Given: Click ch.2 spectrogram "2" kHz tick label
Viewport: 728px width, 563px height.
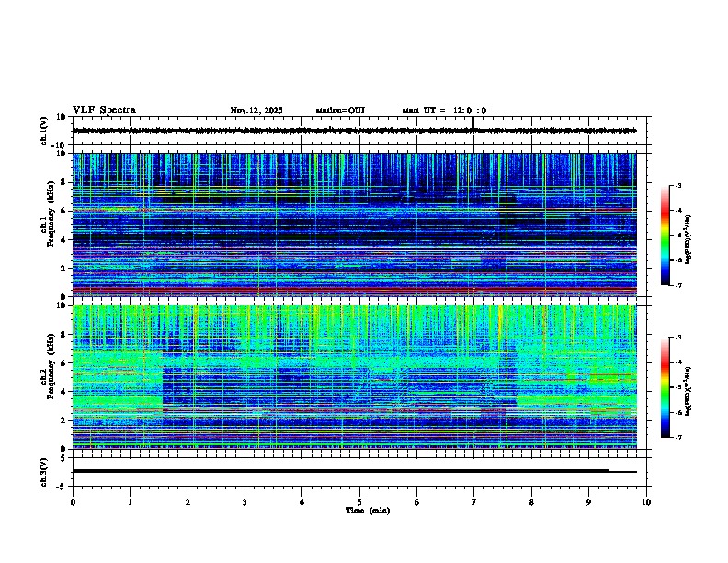Looking at the screenshot, I should 64,420.
